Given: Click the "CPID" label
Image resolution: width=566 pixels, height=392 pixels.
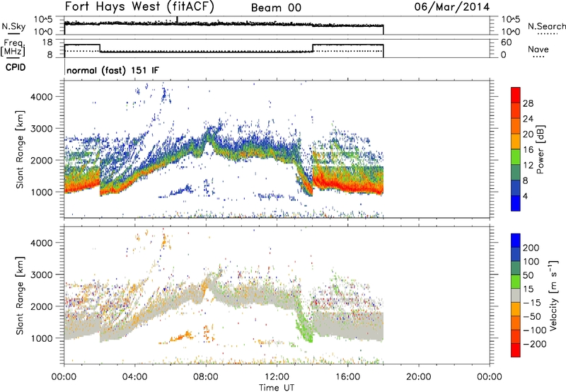Looking at the screenshot, I should [x=16, y=67].
